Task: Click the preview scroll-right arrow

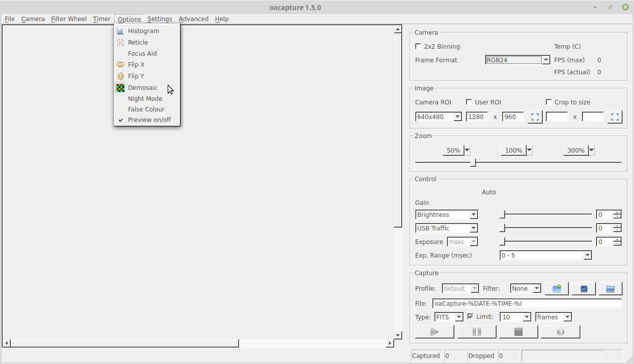Action: [390, 343]
